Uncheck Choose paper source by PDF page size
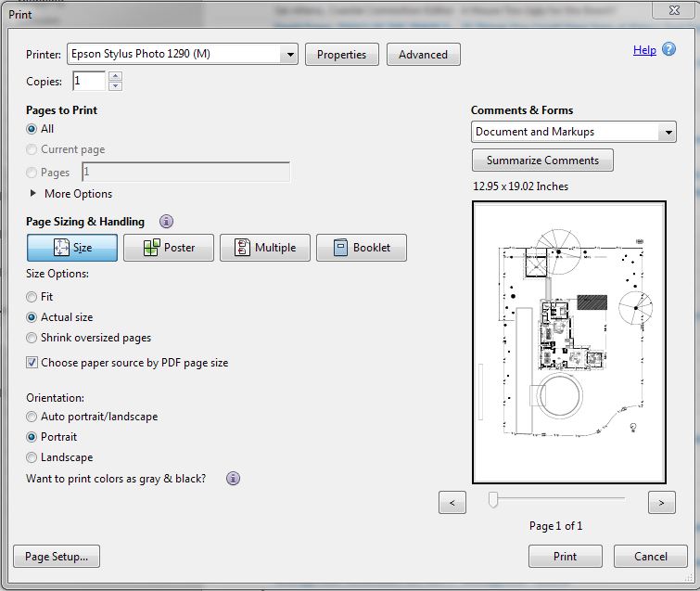The width and height of the screenshot is (700, 591). 32,363
